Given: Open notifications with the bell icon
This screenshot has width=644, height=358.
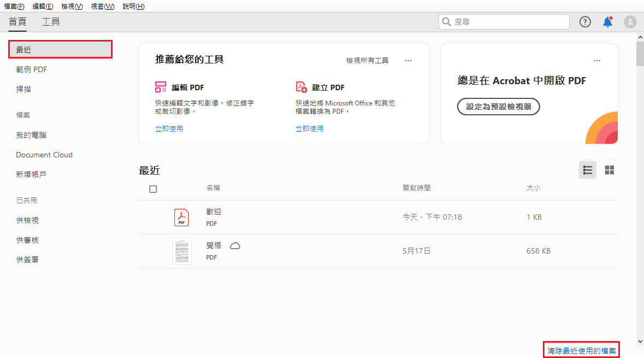Looking at the screenshot, I should click(x=607, y=21).
